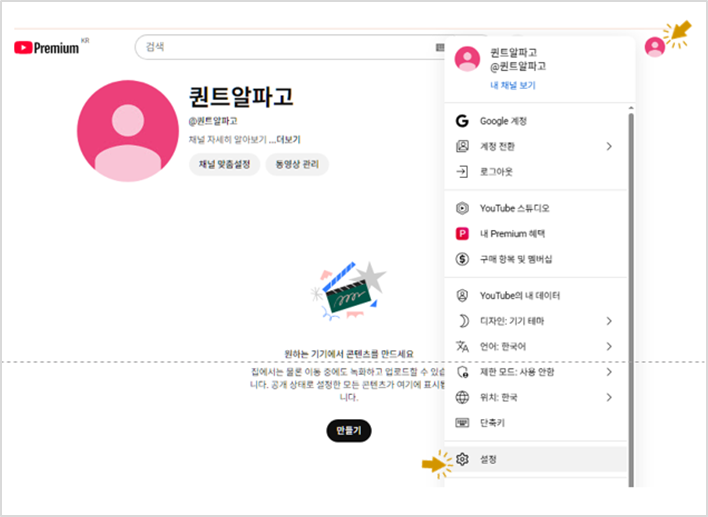
Task: Click the scrollbar up arrow in menu
Action: 631,108
